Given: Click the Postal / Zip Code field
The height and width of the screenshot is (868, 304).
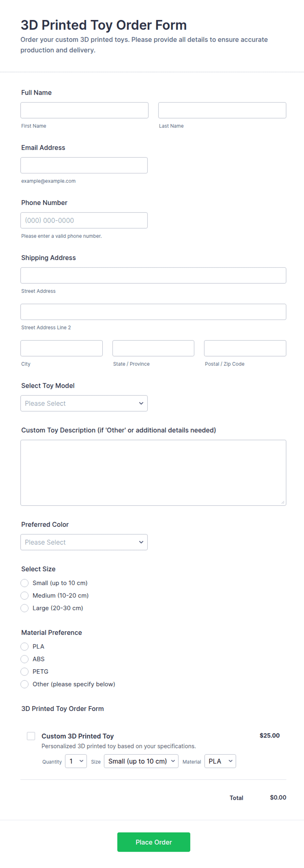Looking at the screenshot, I should pyautogui.click(x=245, y=348).
